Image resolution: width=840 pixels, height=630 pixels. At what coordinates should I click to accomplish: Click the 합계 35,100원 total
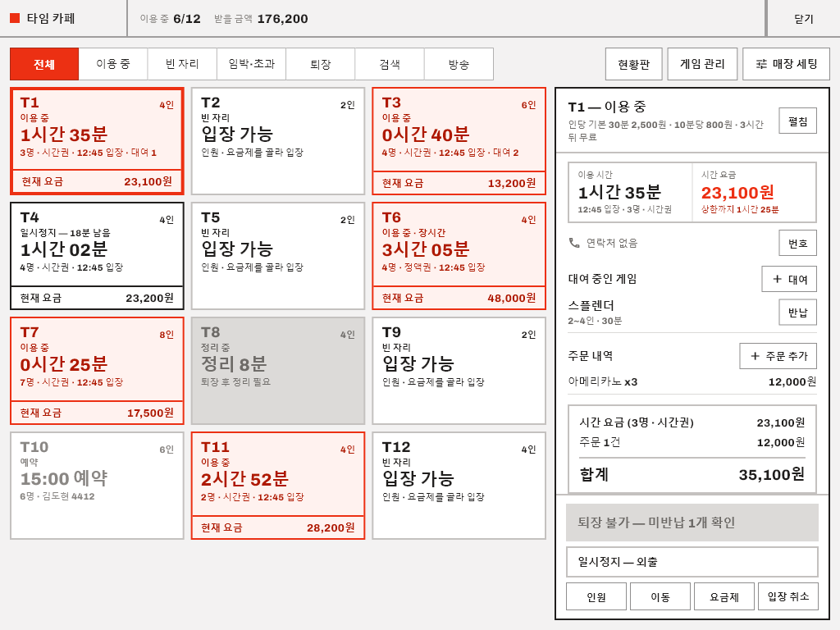tap(692, 475)
